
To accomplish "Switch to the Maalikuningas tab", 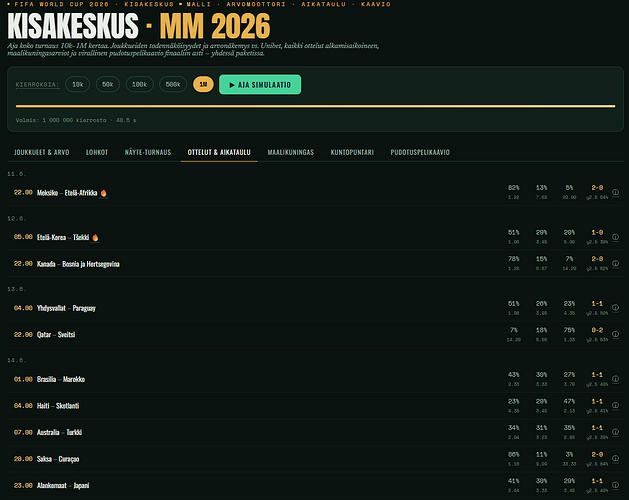I will click(290, 152).
